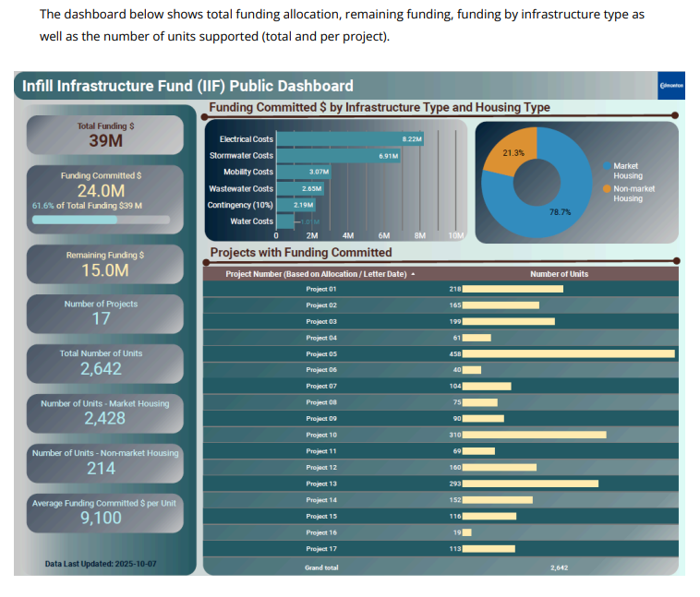Image resolution: width=700 pixels, height=597 pixels.
Task: Select the Stormwater Costs bar
Action: pyautogui.click(x=337, y=156)
